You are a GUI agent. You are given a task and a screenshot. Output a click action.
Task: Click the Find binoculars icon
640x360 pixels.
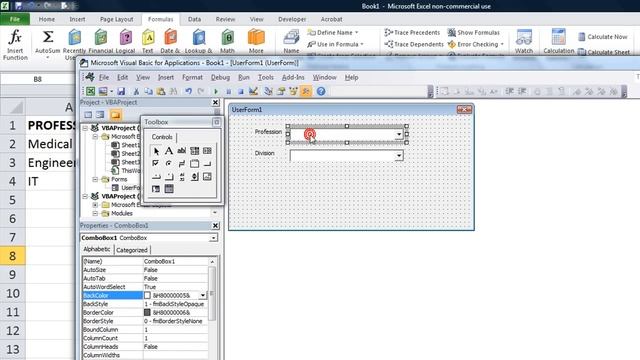(x=173, y=91)
